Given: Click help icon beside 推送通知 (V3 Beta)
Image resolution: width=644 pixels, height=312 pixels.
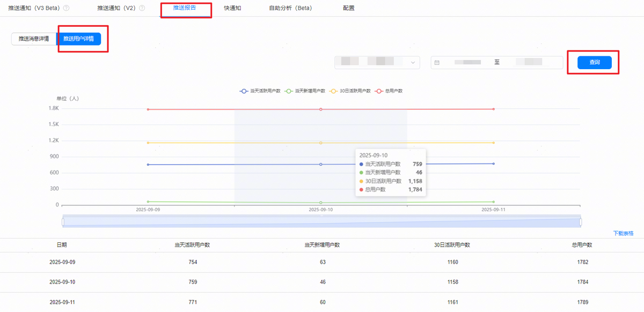Looking at the screenshot, I should click(66, 9).
